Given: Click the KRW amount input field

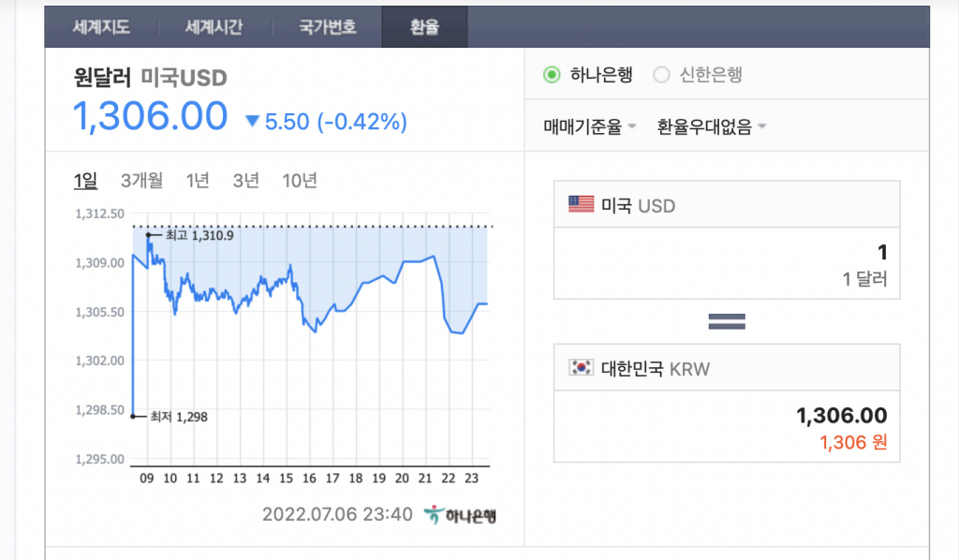Looking at the screenshot, I should pos(727,426).
